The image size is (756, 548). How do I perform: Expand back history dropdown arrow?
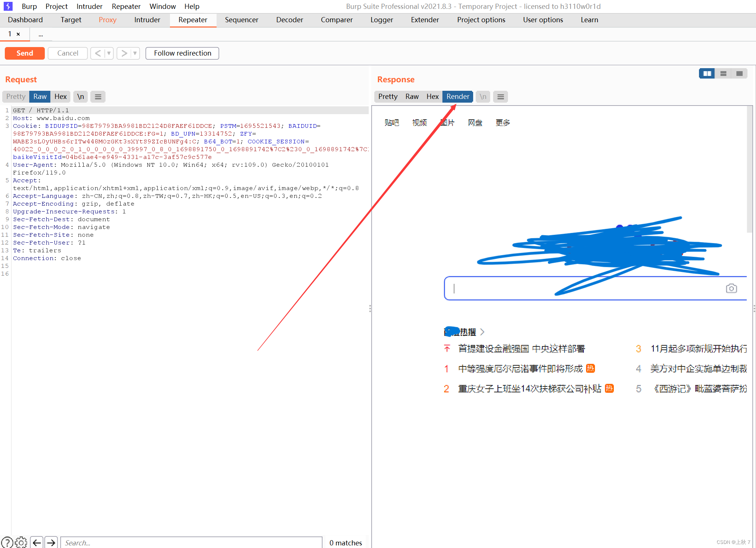pyautogui.click(x=109, y=53)
